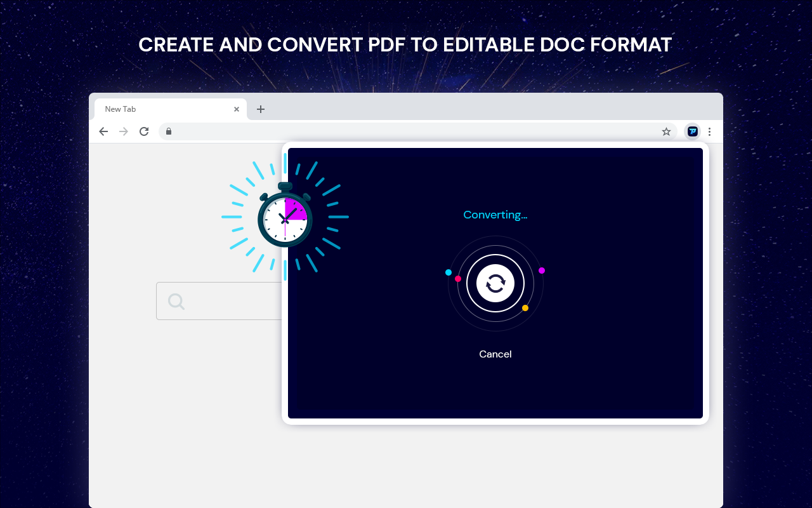812x508 pixels.
Task: Click the browser back arrow
Action: click(x=103, y=131)
